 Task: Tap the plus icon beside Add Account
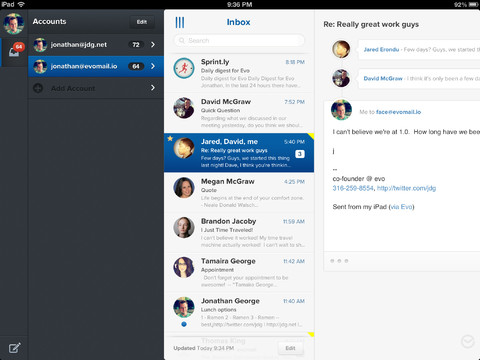click(38, 88)
